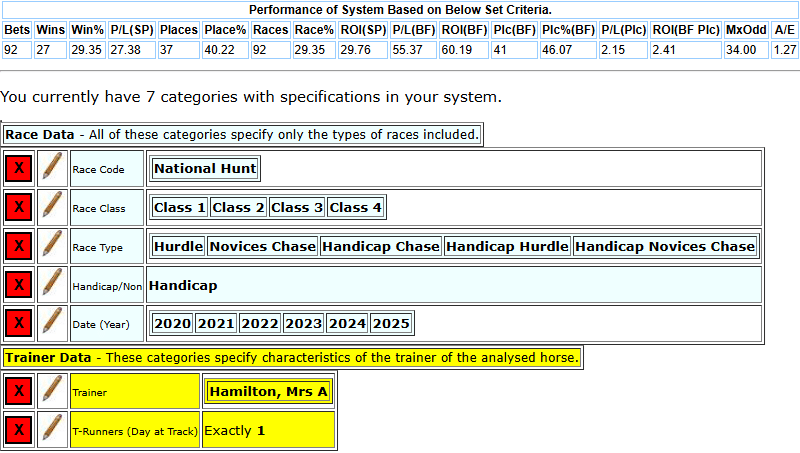Click the Class 3 value
This screenshot has height=453, width=800.
(297, 208)
